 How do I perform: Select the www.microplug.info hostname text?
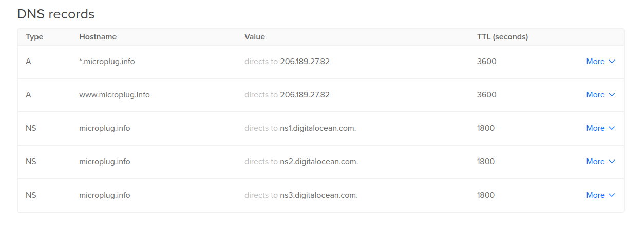pyautogui.click(x=114, y=95)
